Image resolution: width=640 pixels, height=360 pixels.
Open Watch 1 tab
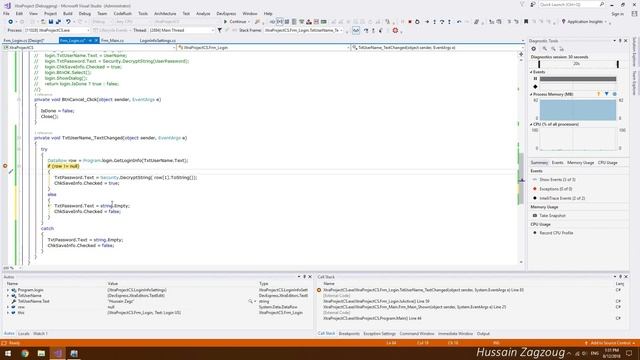[40, 333]
